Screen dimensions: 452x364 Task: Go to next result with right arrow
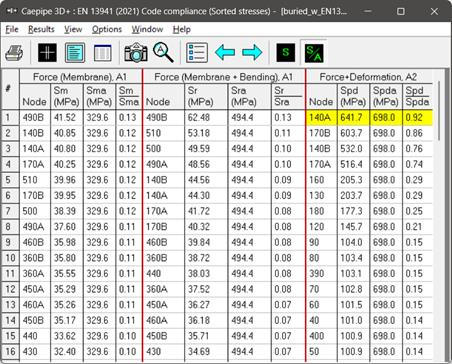click(252, 53)
